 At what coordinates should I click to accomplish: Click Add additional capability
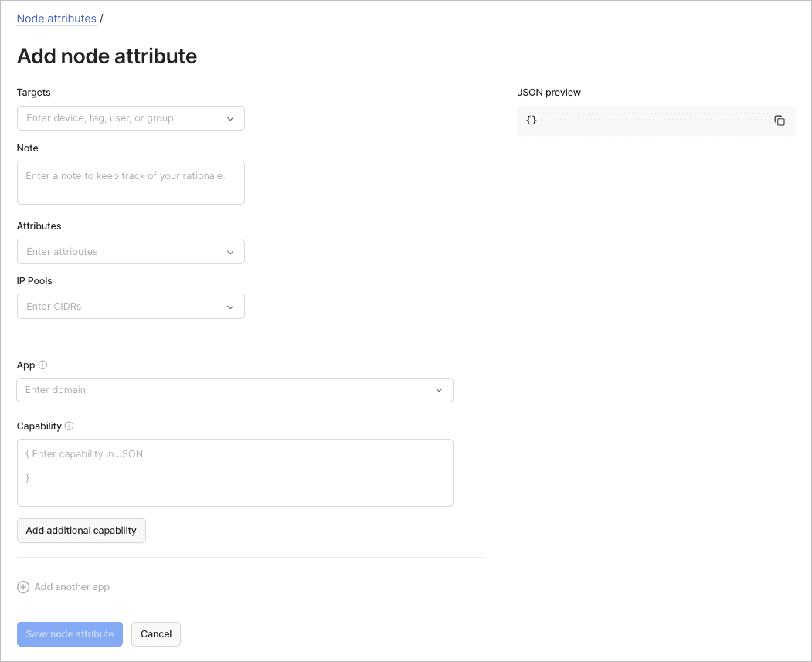81,531
